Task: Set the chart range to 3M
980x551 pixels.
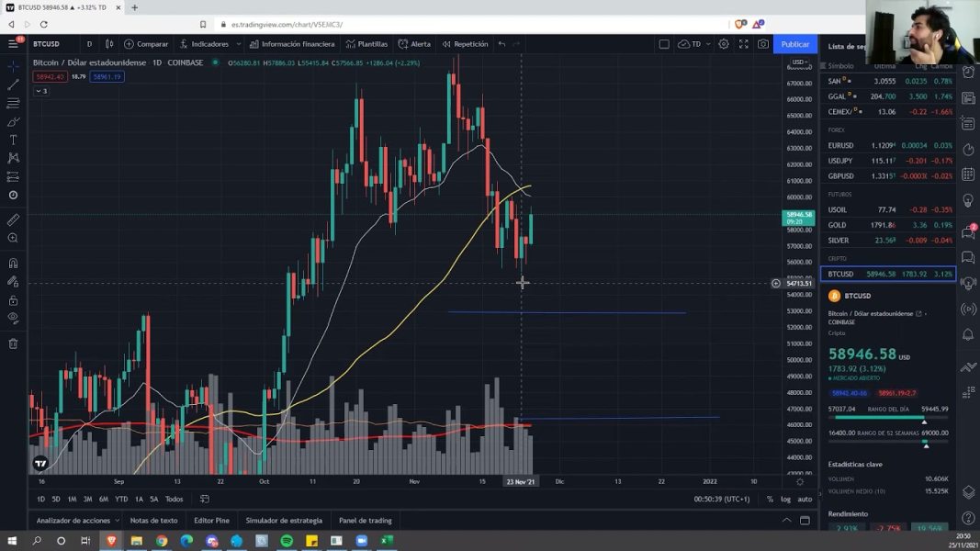Action: 87,500
